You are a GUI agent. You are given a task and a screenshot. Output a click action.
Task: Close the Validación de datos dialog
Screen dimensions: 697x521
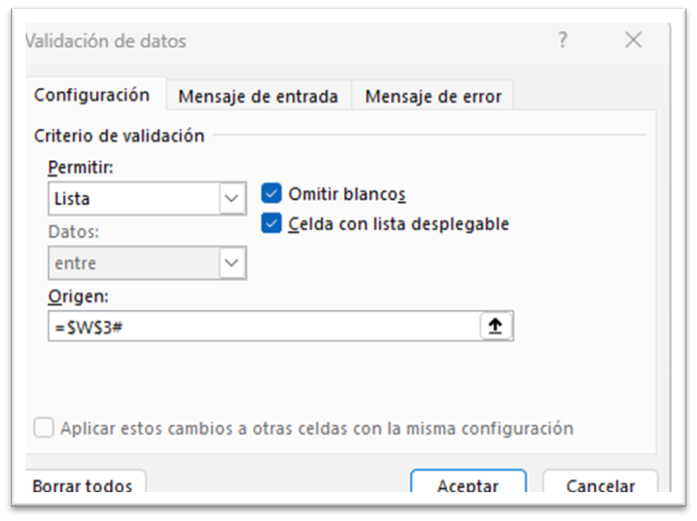632,41
